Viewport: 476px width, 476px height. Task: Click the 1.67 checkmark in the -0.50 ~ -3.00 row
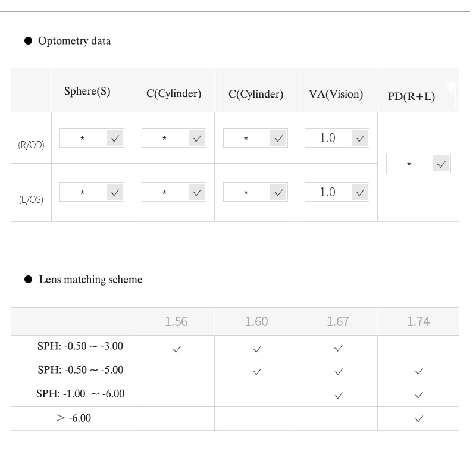[339, 348]
